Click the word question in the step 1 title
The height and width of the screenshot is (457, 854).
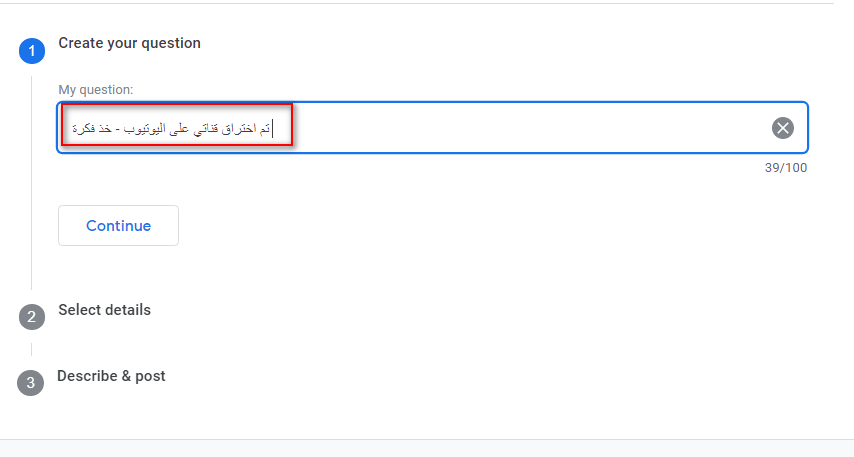tap(170, 44)
